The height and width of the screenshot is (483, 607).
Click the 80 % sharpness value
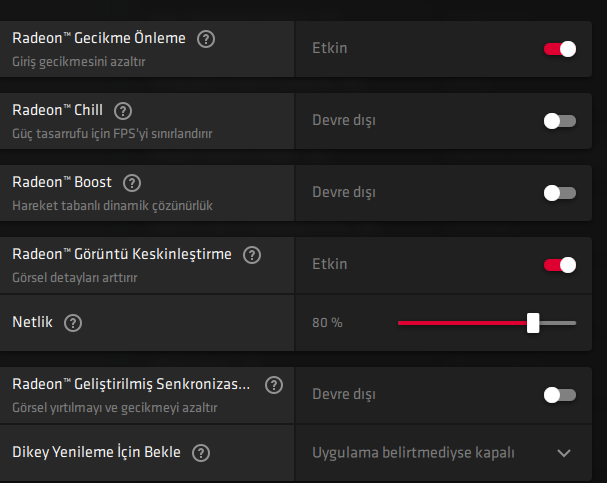coord(327,323)
